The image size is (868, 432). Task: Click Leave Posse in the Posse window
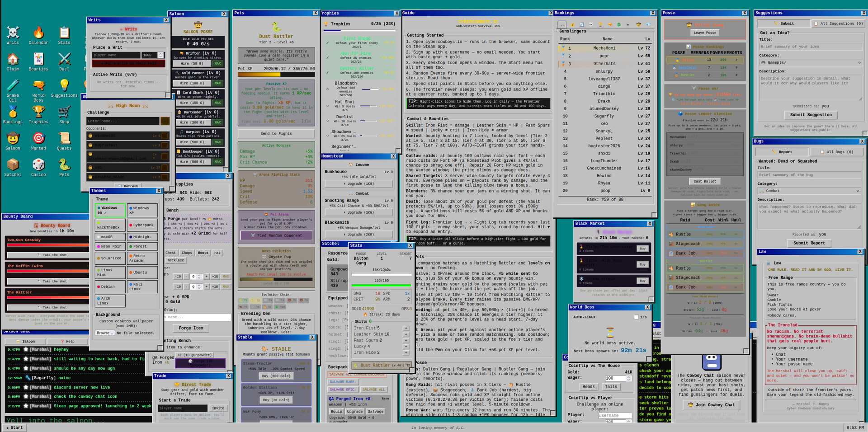coord(705,33)
